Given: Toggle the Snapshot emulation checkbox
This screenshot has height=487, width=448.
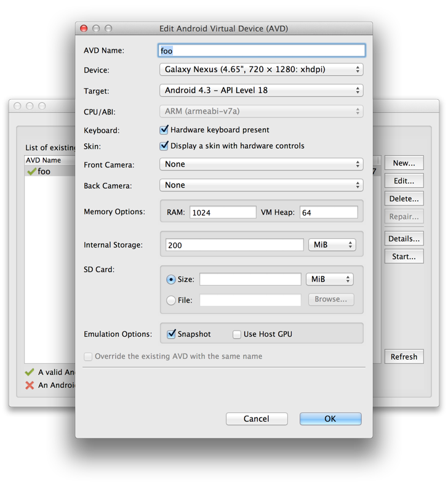Looking at the screenshot, I should click(x=171, y=334).
